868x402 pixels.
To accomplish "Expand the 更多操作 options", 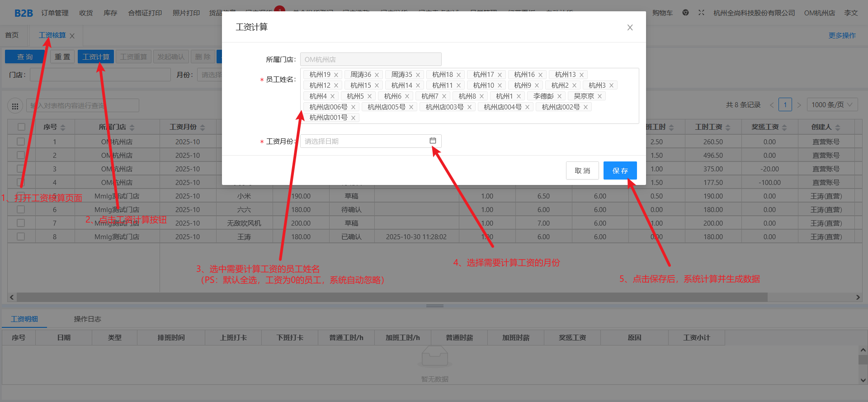I will coord(842,35).
